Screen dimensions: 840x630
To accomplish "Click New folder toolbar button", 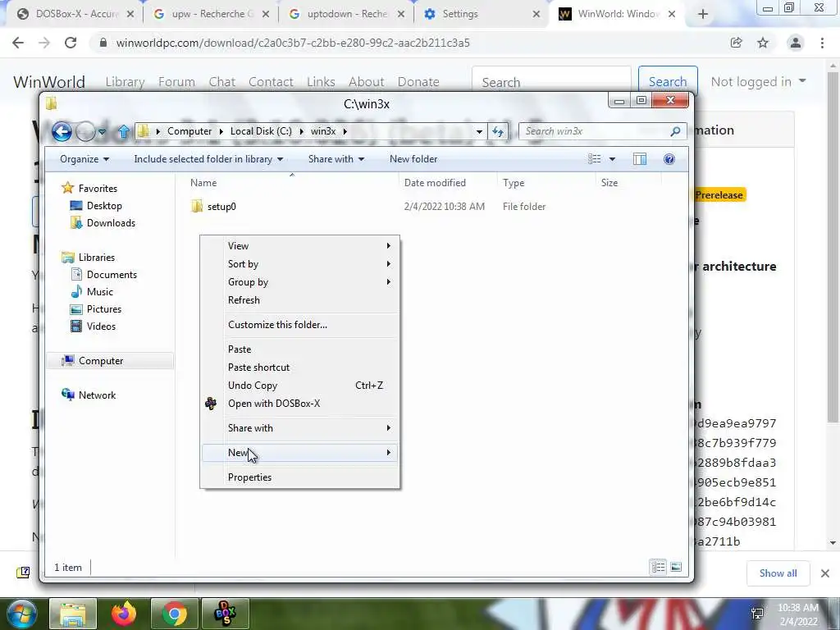I will (413, 159).
